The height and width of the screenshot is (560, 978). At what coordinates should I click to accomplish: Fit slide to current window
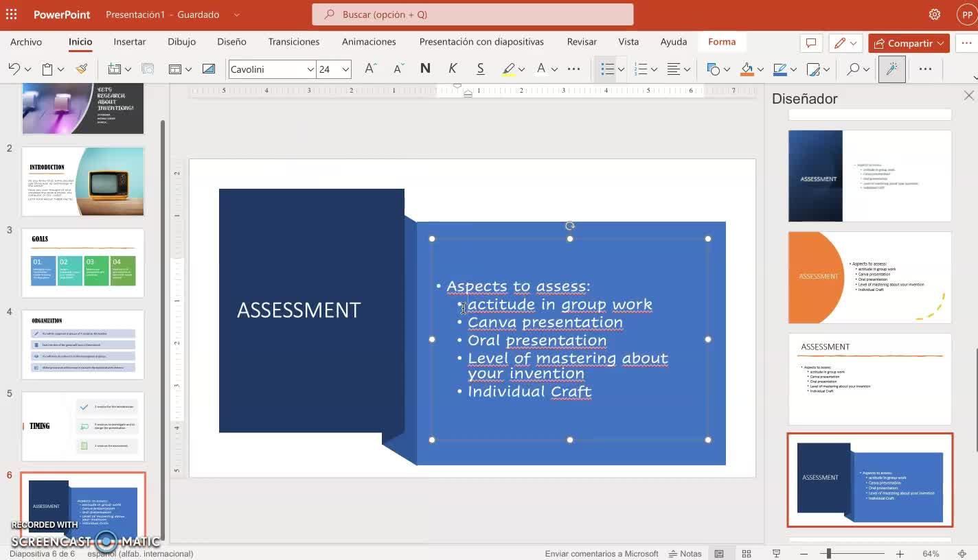962,554
